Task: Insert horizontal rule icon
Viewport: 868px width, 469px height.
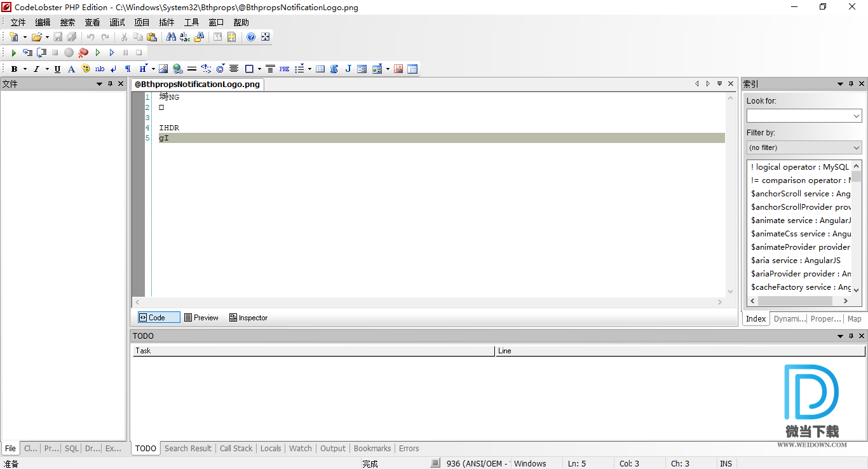Action: pyautogui.click(x=192, y=69)
